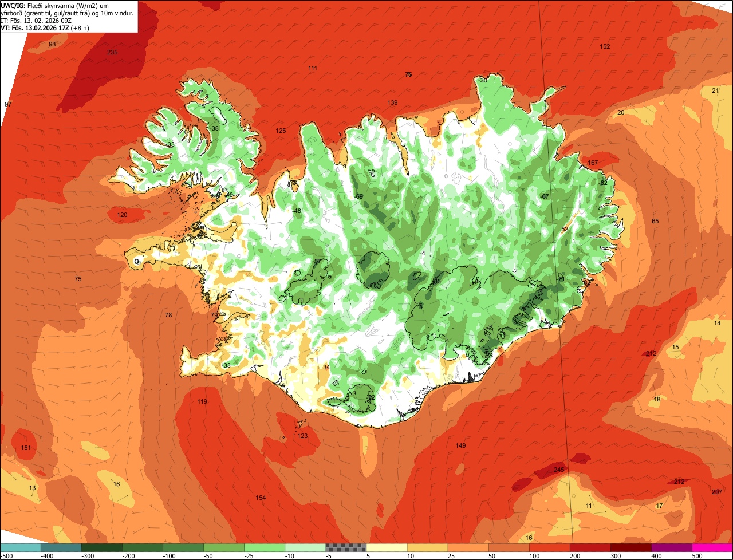The image size is (733, 560).
Task: Click the map value '14' near the right edge
Action: [717, 324]
